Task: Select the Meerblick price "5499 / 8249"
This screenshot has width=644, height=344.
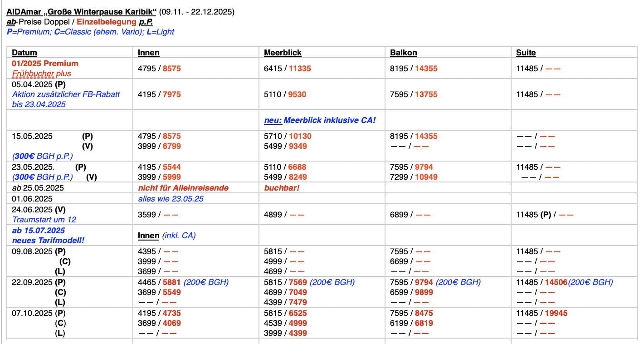Action: (x=285, y=177)
